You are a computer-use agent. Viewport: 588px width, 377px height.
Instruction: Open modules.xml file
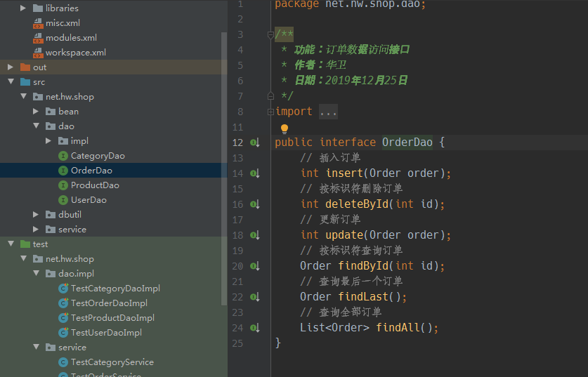[71, 38]
